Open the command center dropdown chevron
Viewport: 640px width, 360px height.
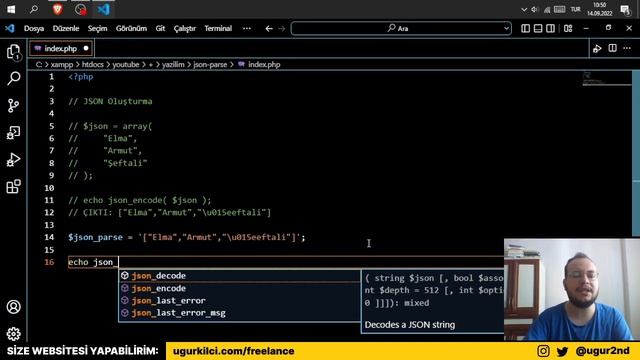tap(506, 29)
